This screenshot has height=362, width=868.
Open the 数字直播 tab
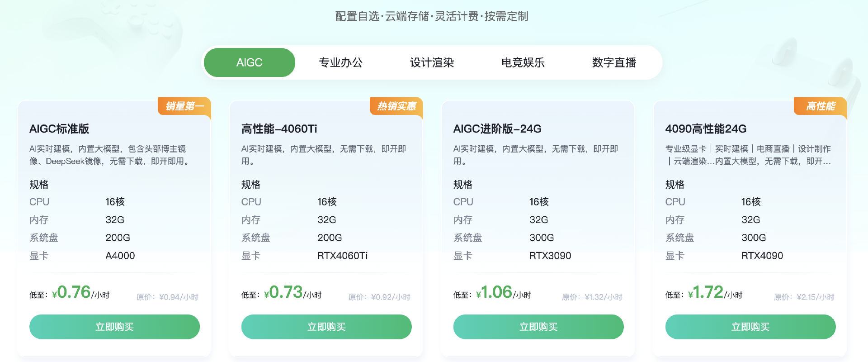pos(614,62)
